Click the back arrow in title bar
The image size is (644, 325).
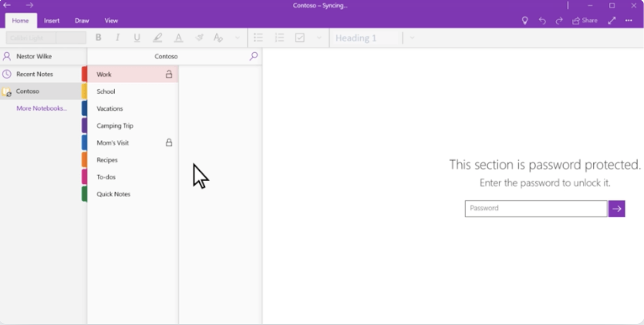click(x=7, y=6)
